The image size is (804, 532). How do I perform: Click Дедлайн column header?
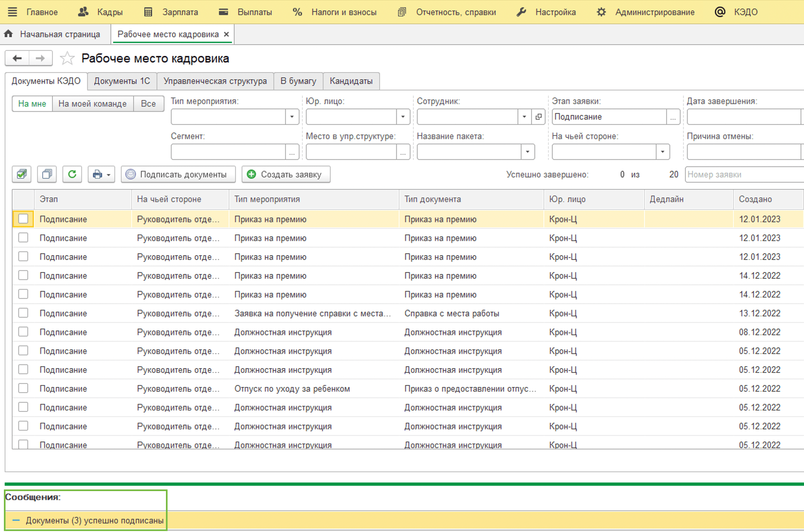coord(689,199)
